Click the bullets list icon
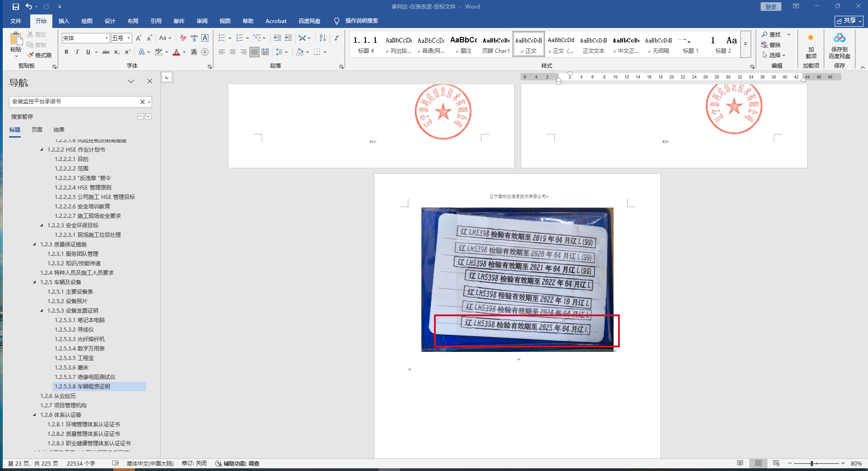The width and height of the screenshot is (868, 471). (x=222, y=38)
